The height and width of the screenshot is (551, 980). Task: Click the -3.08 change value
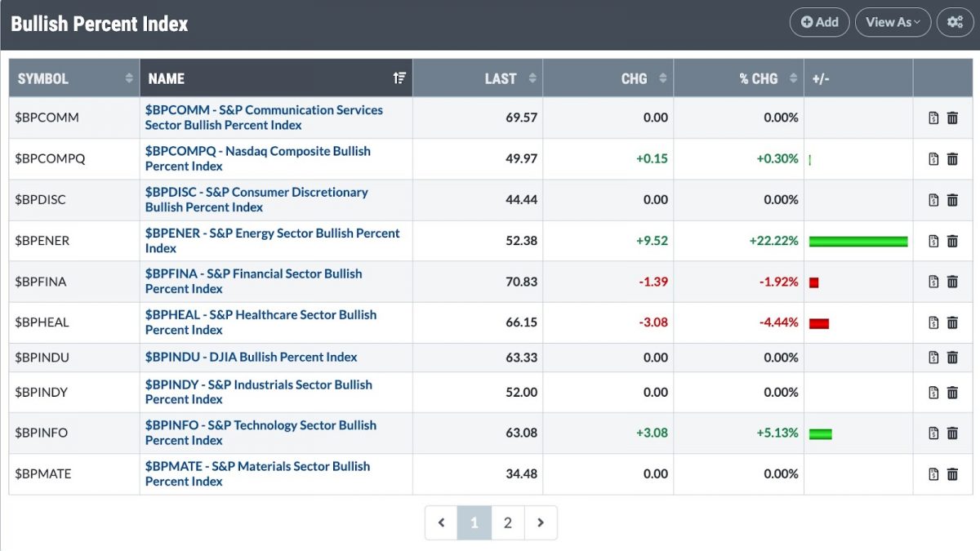pyautogui.click(x=653, y=322)
